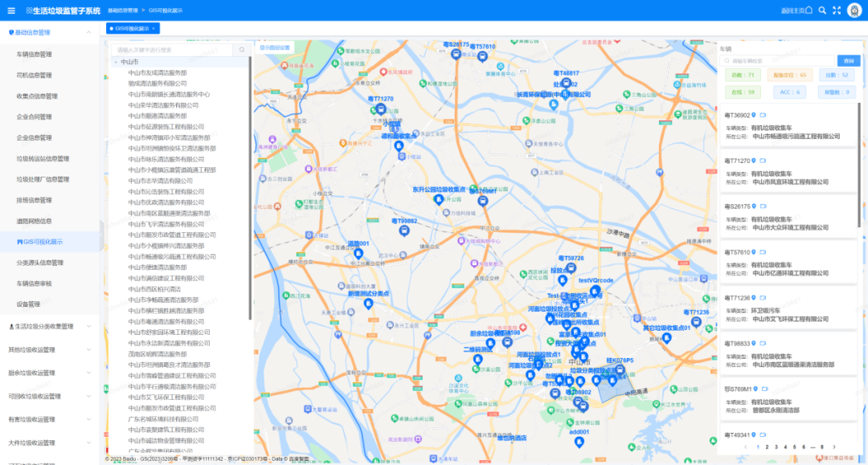
Task: Click the search icon in organization tree panel
Action: pos(241,50)
